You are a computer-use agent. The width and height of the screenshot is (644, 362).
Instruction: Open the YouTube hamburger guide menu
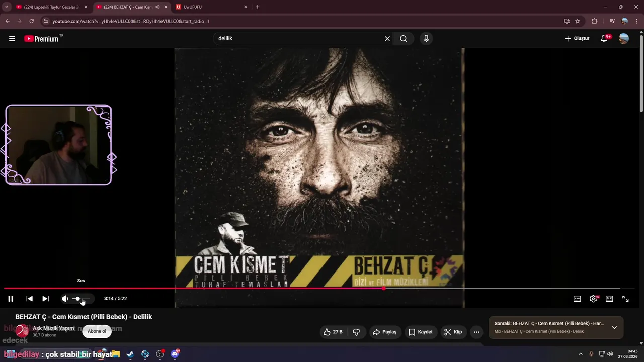click(12, 39)
